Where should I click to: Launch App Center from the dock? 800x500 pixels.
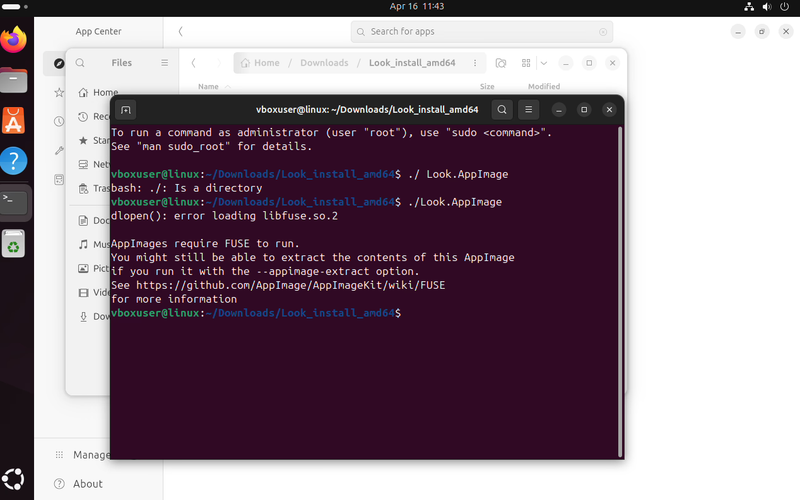pos(14,120)
